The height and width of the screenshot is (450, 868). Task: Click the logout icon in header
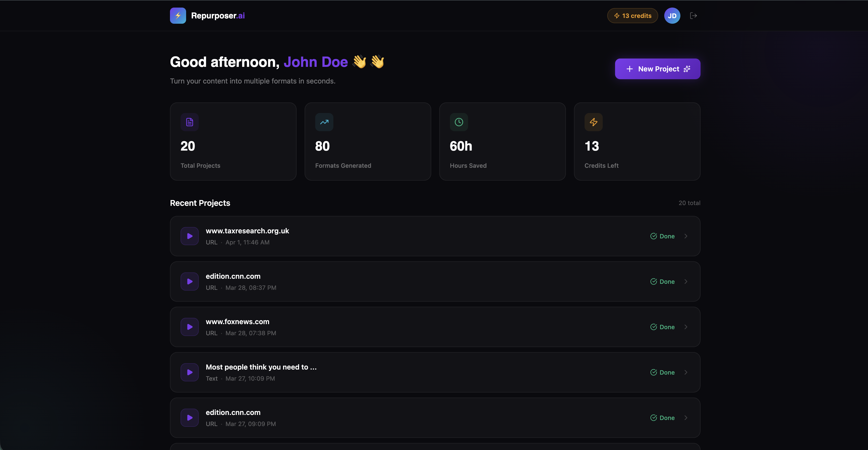point(693,15)
